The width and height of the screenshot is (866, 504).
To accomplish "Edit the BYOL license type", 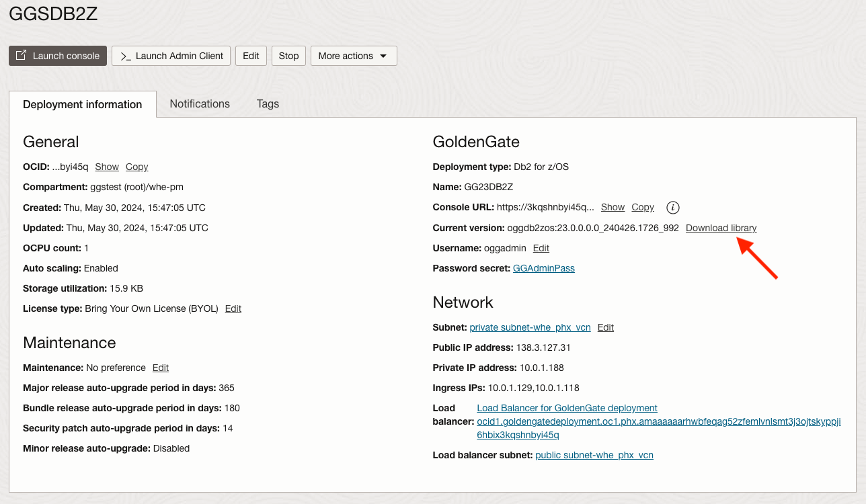I will pyautogui.click(x=233, y=308).
